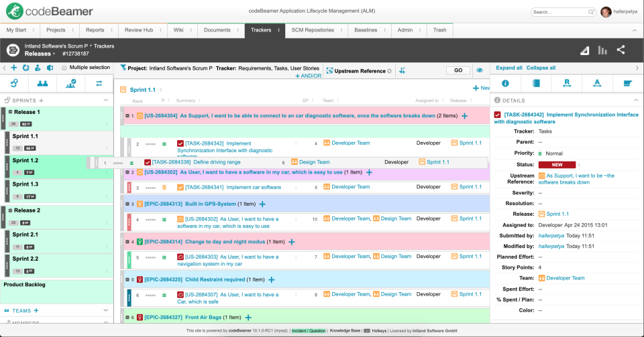The width and height of the screenshot is (644, 337).
Task: Click the Expand all link
Action: (x=509, y=68)
